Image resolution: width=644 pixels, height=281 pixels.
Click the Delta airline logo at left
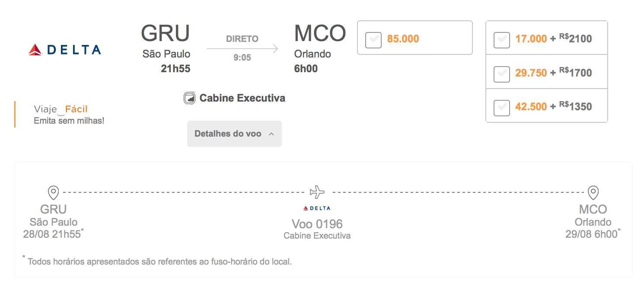click(x=65, y=50)
